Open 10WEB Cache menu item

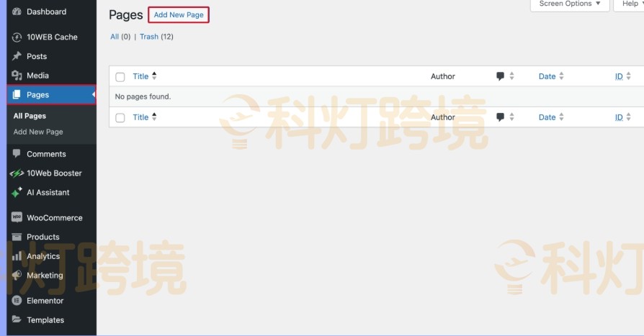coord(51,37)
